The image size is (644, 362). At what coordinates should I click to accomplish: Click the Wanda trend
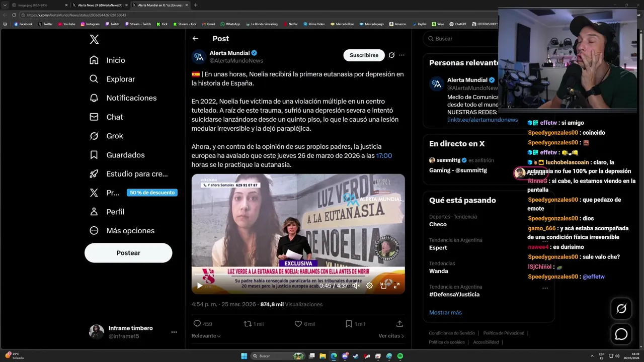click(x=439, y=271)
